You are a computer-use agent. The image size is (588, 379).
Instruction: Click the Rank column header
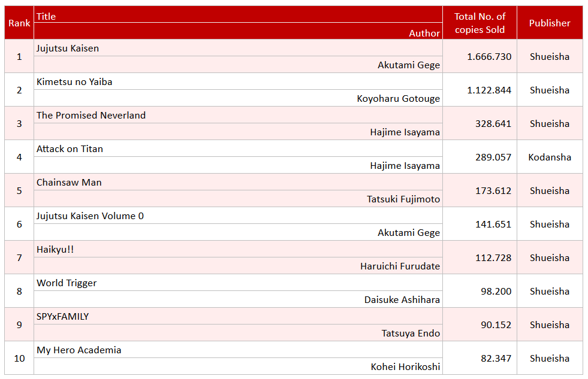click(19, 23)
